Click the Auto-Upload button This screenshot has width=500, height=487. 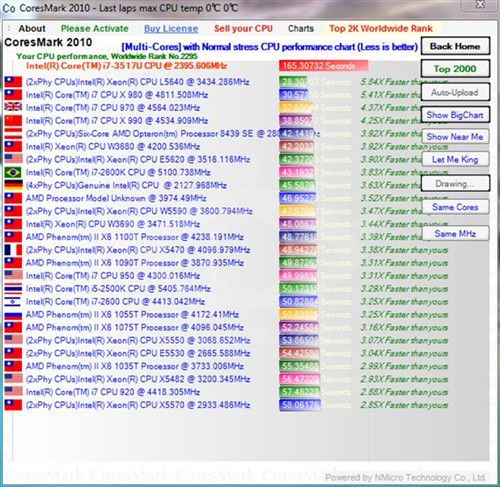455,92
